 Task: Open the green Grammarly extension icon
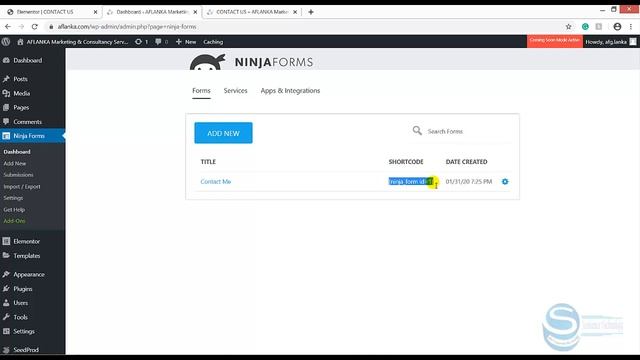(585, 27)
